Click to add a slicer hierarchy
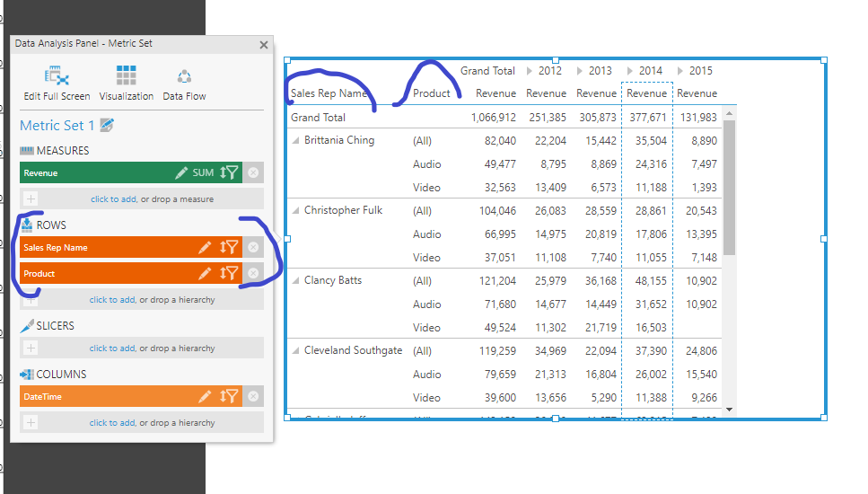This screenshot has width=868, height=494. [x=112, y=348]
